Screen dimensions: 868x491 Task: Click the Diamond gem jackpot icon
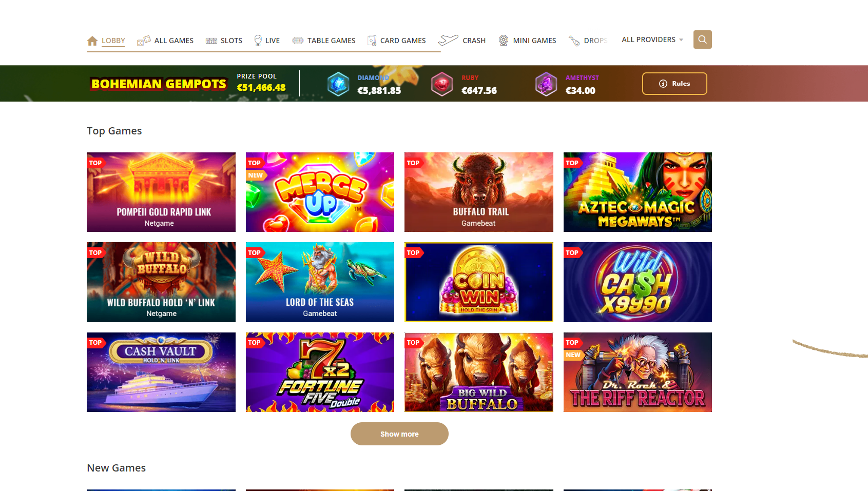tap(338, 84)
